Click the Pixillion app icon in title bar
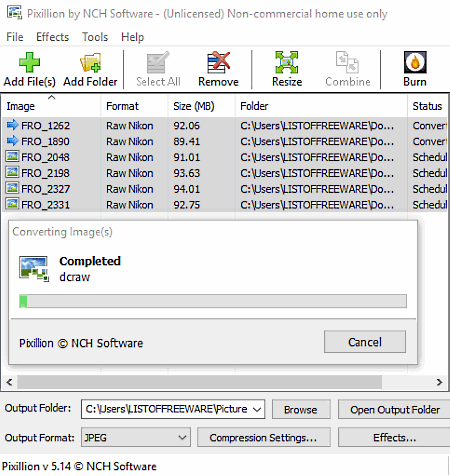This screenshot has width=450, height=476. 14,13
